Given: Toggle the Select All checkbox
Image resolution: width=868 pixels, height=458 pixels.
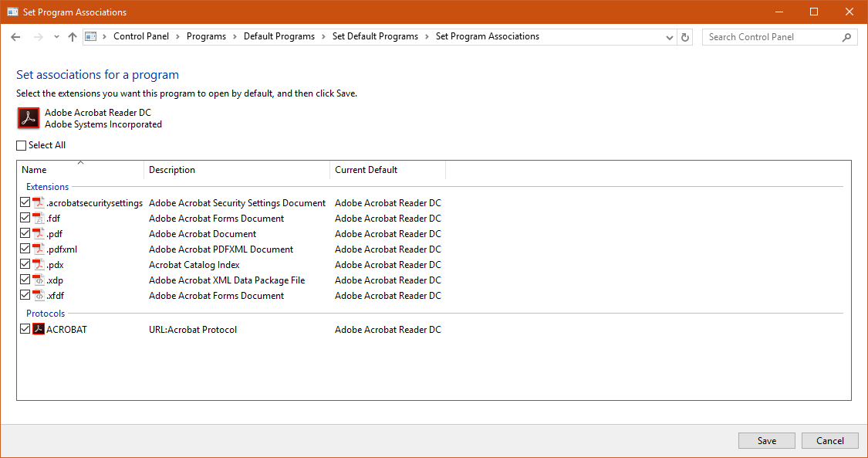Looking at the screenshot, I should pyautogui.click(x=21, y=146).
